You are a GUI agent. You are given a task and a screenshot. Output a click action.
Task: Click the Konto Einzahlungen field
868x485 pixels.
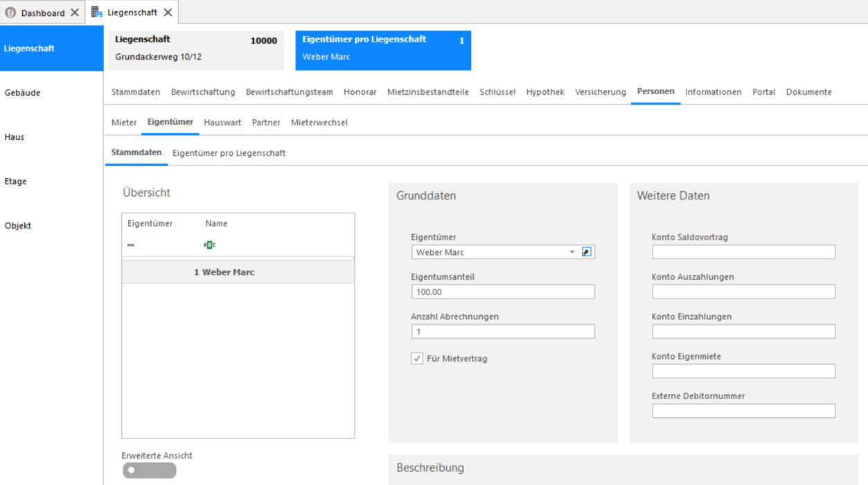pos(744,331)
